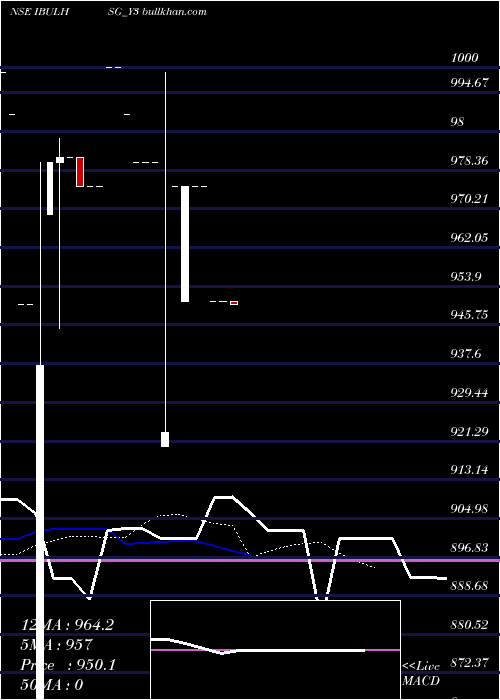The height and width of the screenshot is (700, 500).
Task: Click the MACD white line in the inset panel
Action: 258,648
